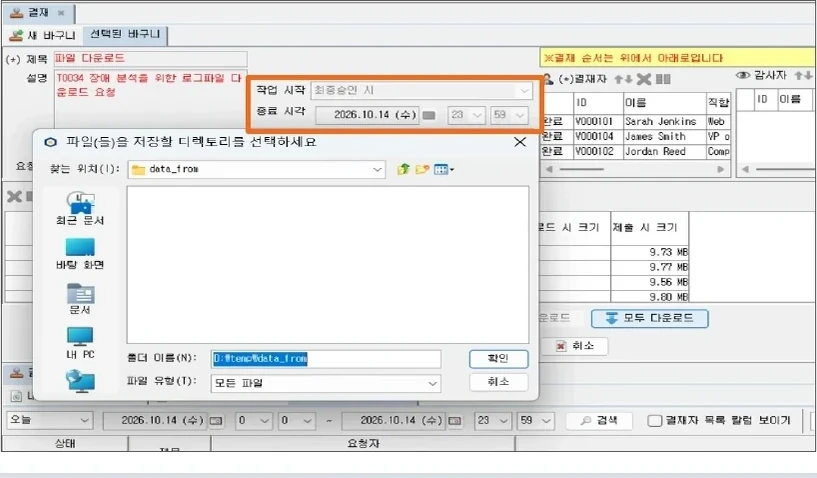This screenshot has height=478, width=817.
Task: Click approver table horizontal scrollbar
Action: (x=581, y=169)
